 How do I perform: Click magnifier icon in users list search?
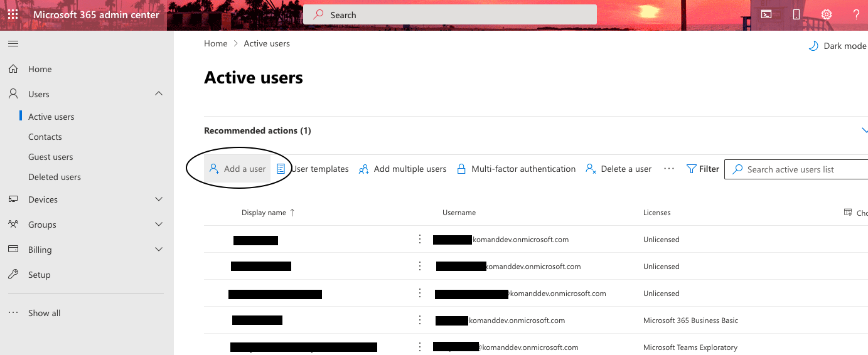coord(738,169)
